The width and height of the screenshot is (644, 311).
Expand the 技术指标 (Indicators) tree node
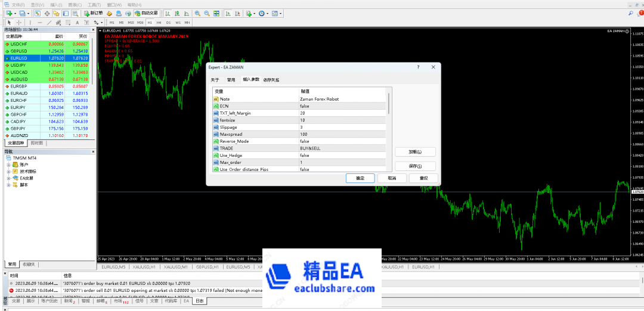[9, 171]
